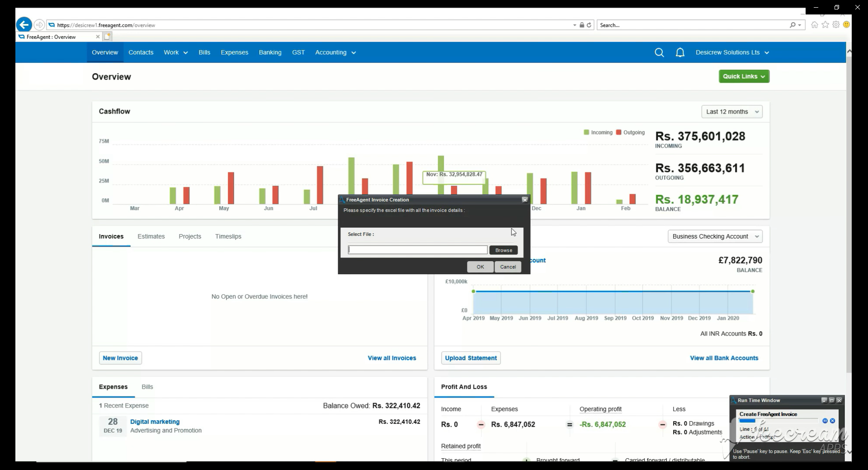The image size is (868, 470).
Task: Switch to the Timeslips tab
Action: point(228,236)
